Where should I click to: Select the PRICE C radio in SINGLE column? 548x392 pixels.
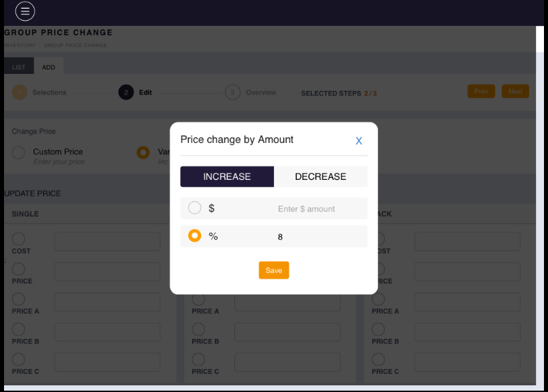(x=19, y=360)
